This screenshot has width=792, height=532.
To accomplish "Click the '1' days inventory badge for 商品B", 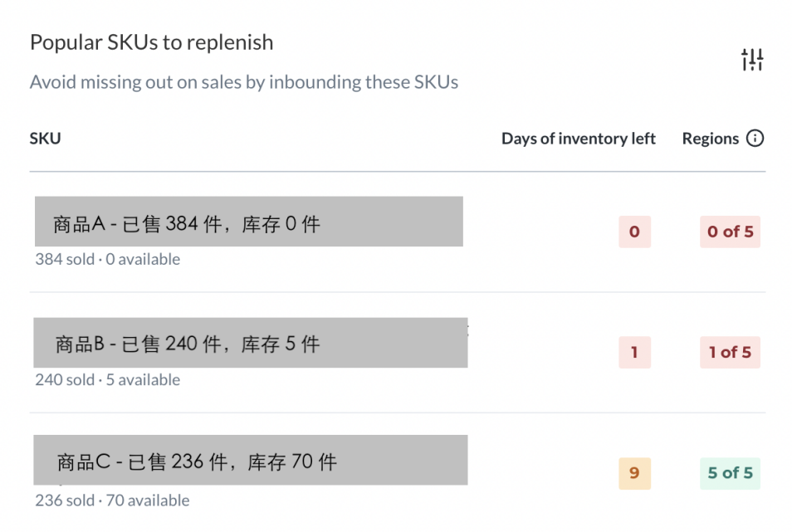I will tap(634, 353).
